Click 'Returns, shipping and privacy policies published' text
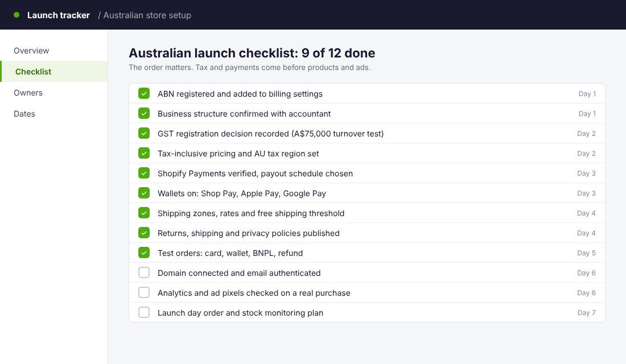 pyautogui.click(x=248, y=233)
